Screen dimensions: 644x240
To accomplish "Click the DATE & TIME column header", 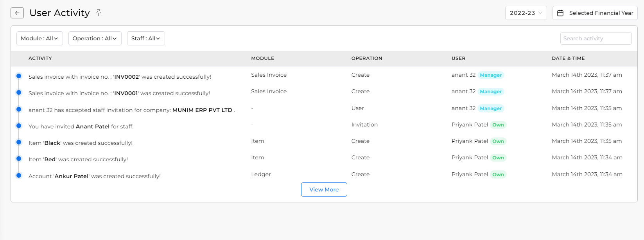I will (x=569, y=58).
